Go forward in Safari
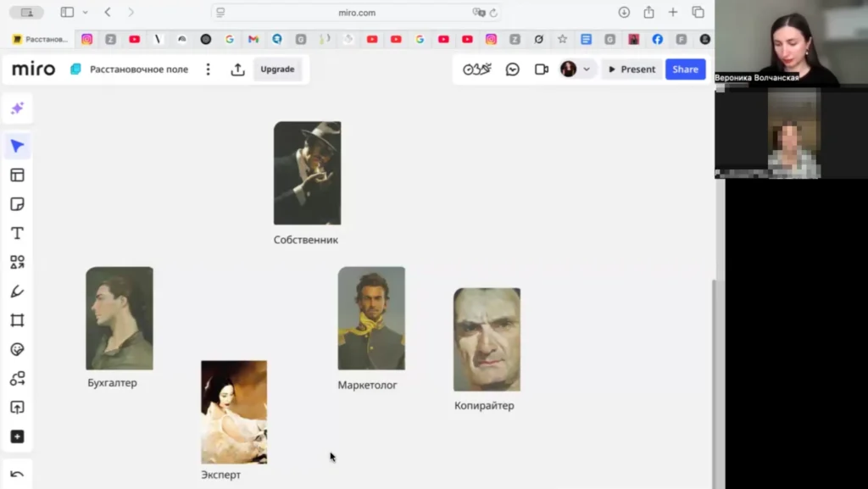 point(131,12)
